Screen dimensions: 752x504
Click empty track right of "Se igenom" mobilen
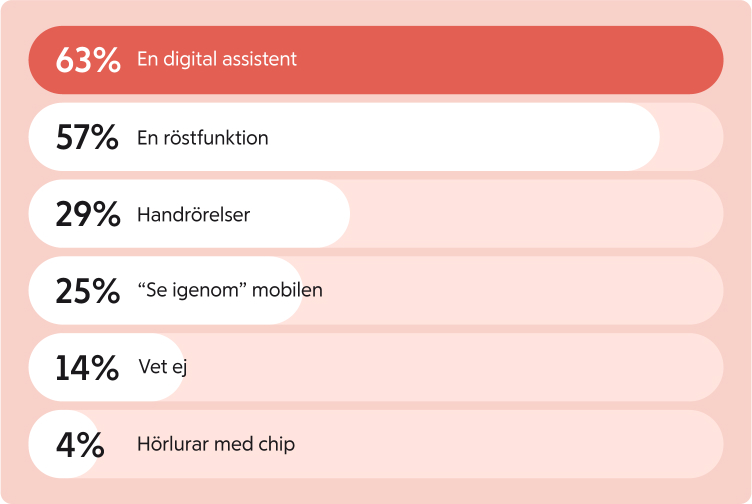[523, 291]
